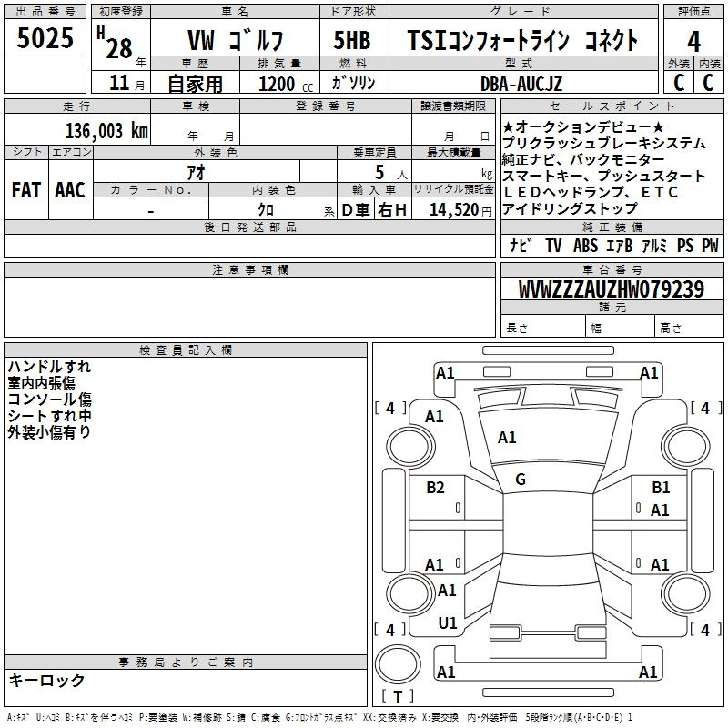Image resolution: width=728 pixels, height=728 pixels.
Task: Select the overall evaluation score 4
Action: coord(693,41)
